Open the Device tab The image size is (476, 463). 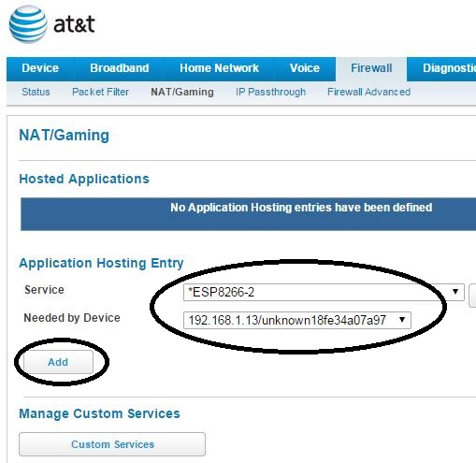point(40,68)
